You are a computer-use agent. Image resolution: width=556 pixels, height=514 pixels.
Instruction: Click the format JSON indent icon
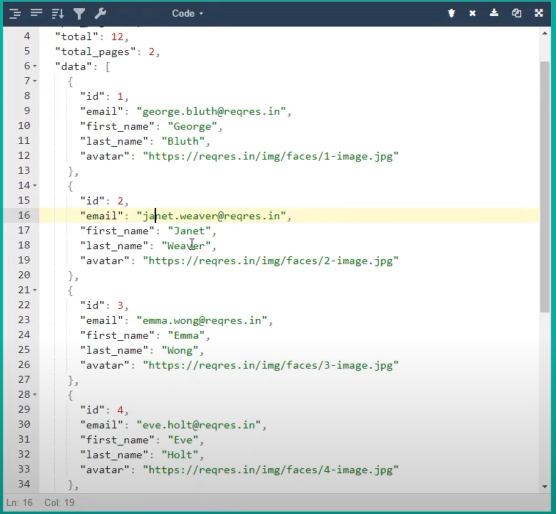pos(15,13)
